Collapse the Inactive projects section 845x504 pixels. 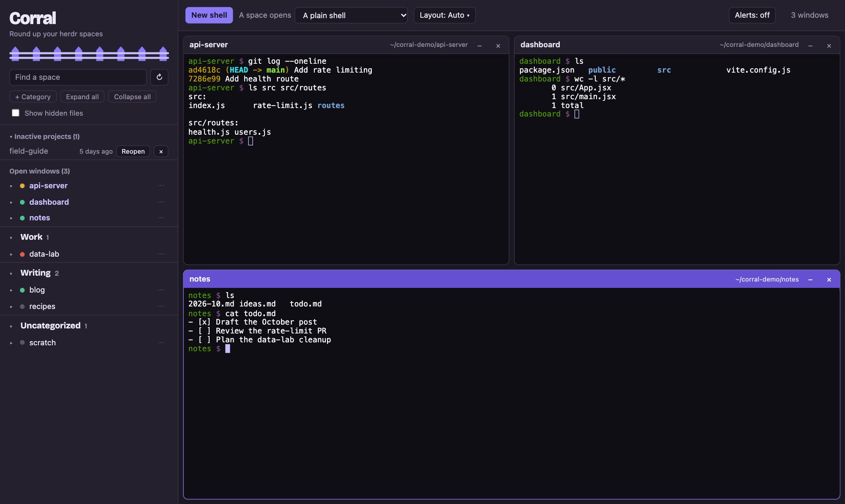coord(11,137)
